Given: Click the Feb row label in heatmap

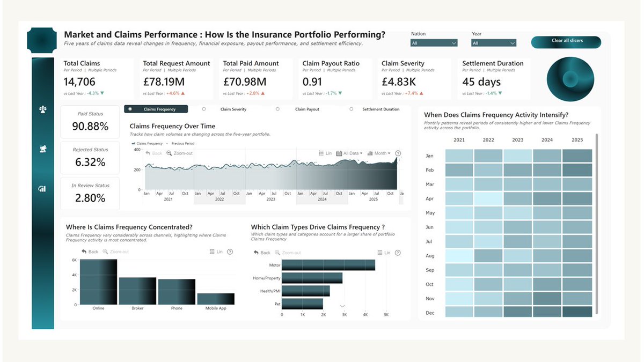Looking at the screenshot, I should click(x=430, y=170).
